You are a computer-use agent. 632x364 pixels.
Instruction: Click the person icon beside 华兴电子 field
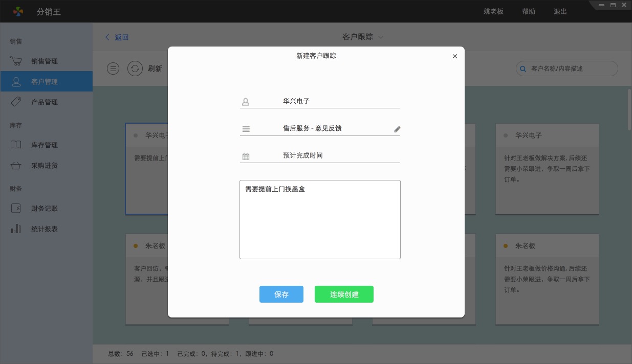click(246, 102)
